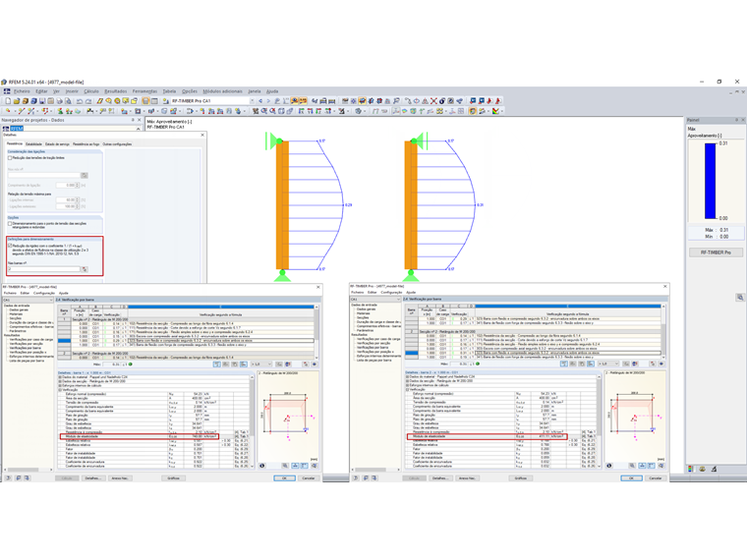747x560 pixels.
Task: Click the info icon in right RF-TIMBER section preview
Action: (x=608, y=466)
